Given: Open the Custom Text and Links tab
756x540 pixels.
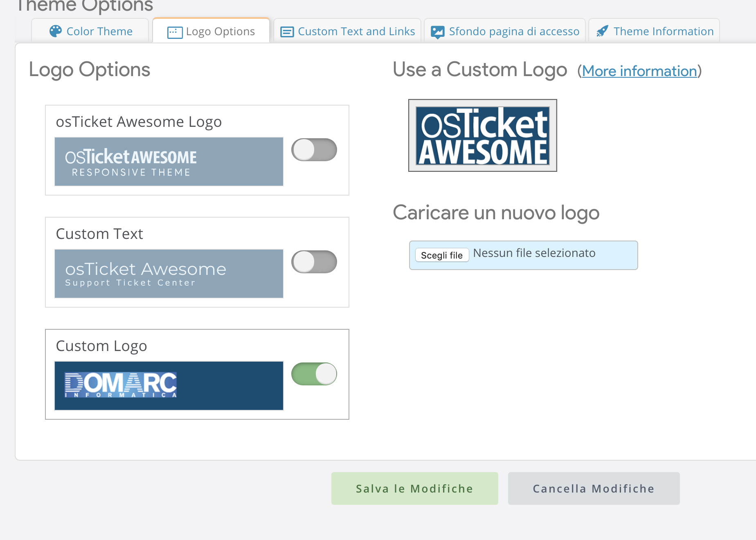Looking at the screenshot, I should [356, 32].
